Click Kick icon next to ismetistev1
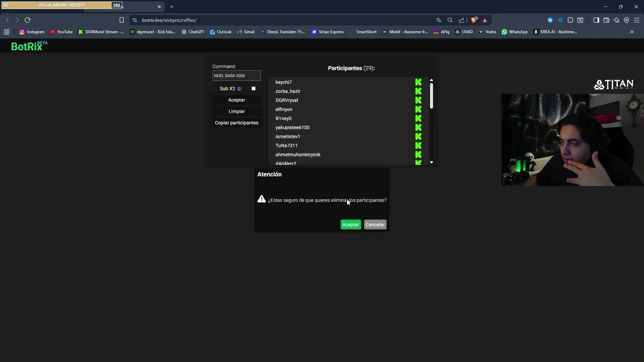 [418, 137]
